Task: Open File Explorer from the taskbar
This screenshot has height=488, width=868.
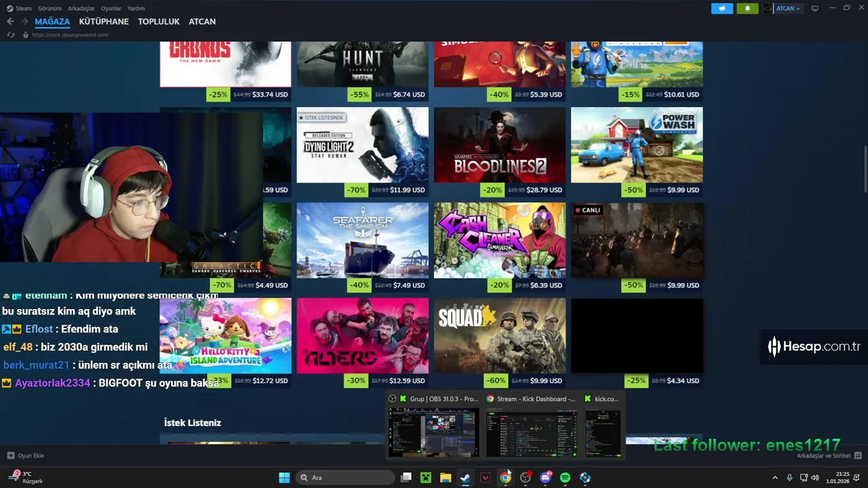Action: click(x=446, y=477)
